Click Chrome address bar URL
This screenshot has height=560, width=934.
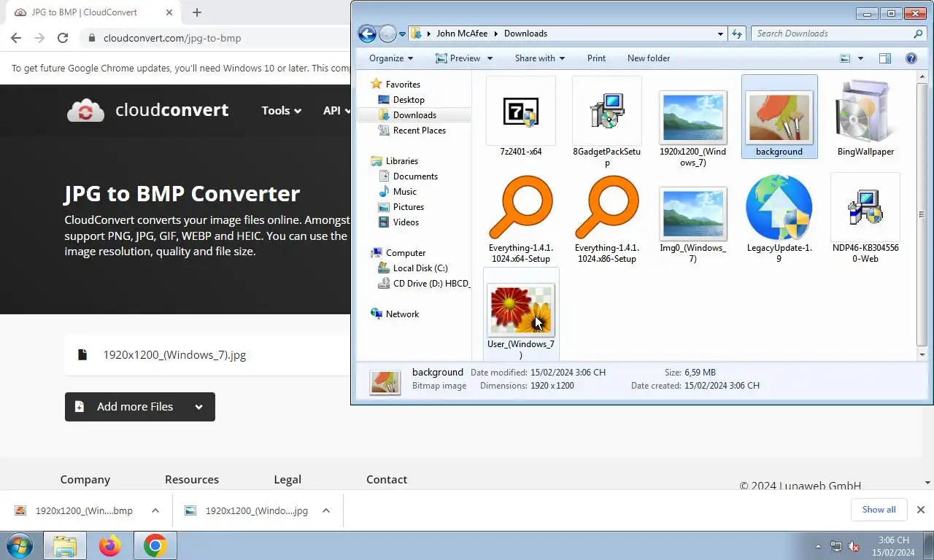pyautogui.click(x=172, y=38)
